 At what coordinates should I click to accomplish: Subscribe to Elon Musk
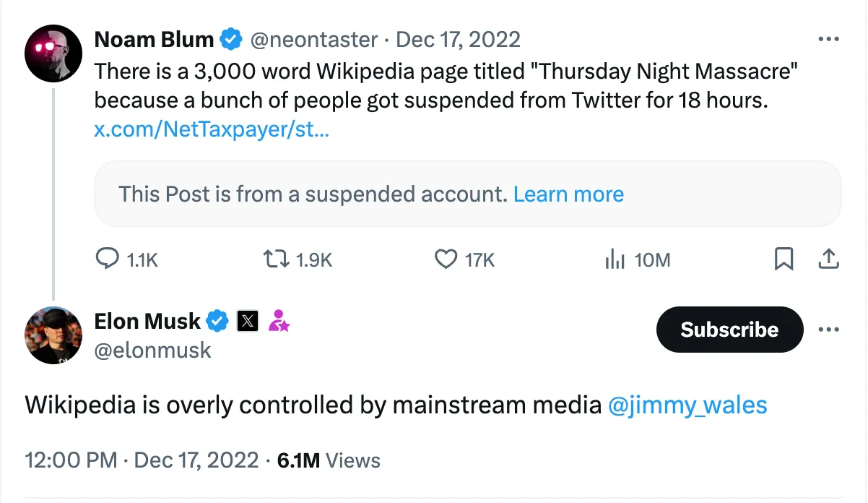tap(729, 330)
